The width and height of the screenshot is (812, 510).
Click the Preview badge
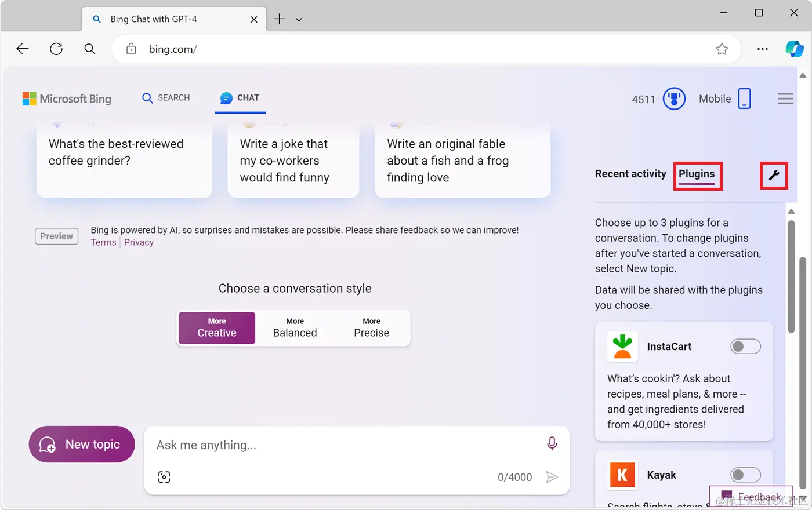[57, 236]
